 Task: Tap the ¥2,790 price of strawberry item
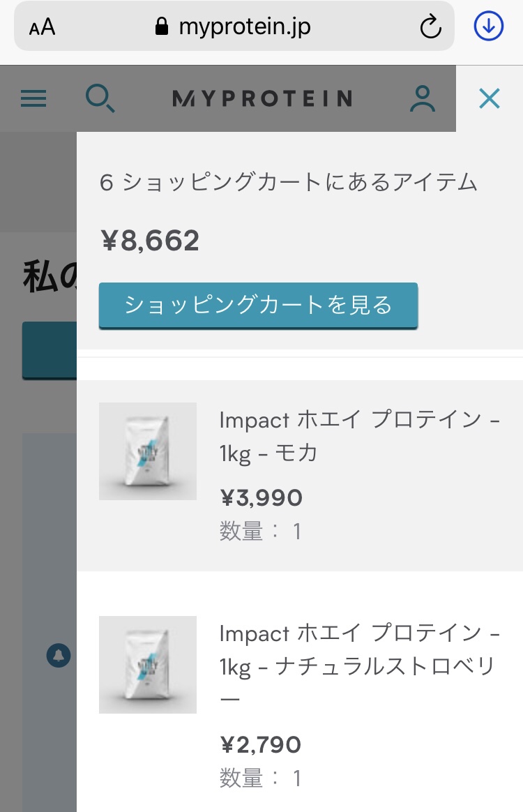[x=261, y=745]
